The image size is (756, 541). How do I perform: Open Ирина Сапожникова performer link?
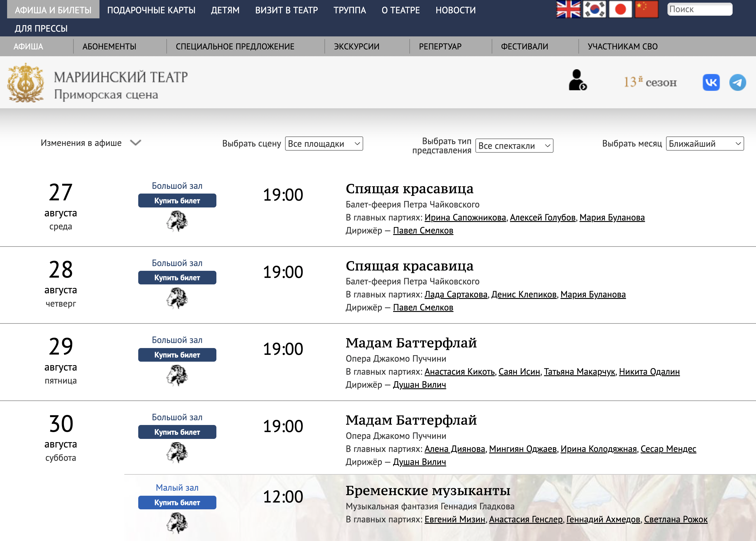point(465,218)
